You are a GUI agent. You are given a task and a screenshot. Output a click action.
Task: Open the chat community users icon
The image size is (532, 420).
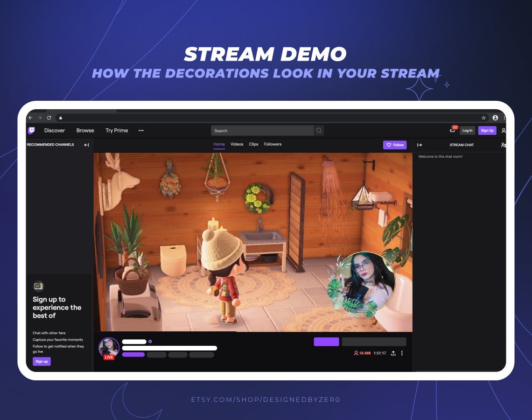(504, 145)
